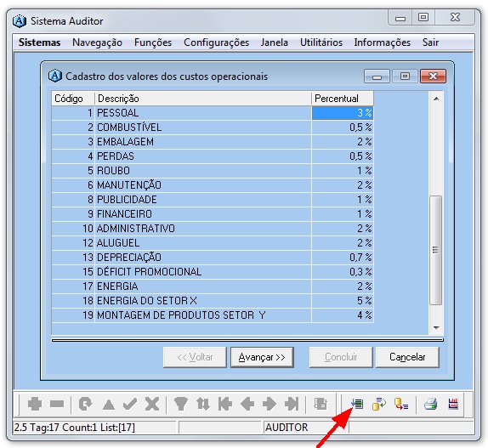Open the Sistemas menu
This screenshot has width=488, height=448.
(x=39, y=43)
